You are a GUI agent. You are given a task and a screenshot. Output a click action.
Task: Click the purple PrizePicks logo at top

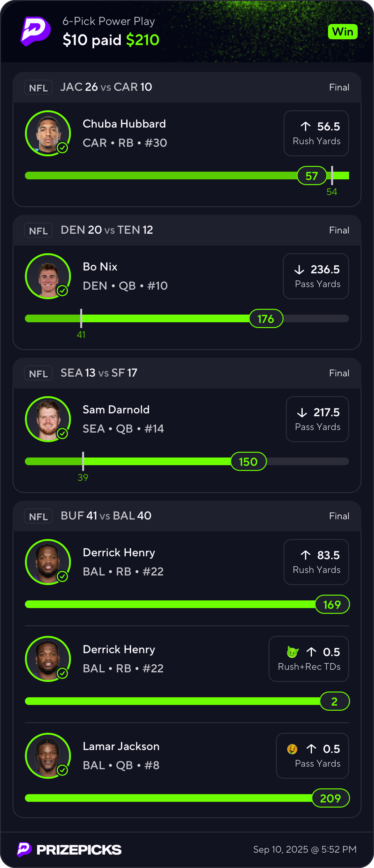(x=35, y=31)
